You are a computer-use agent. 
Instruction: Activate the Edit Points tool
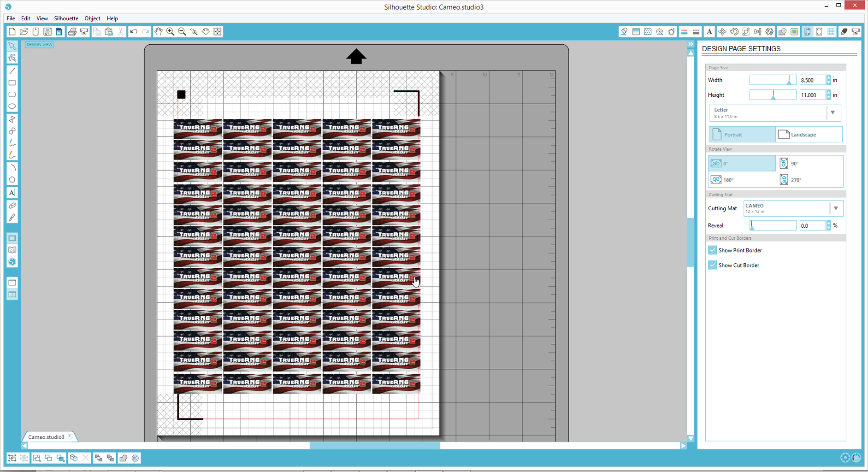[12, 58]
